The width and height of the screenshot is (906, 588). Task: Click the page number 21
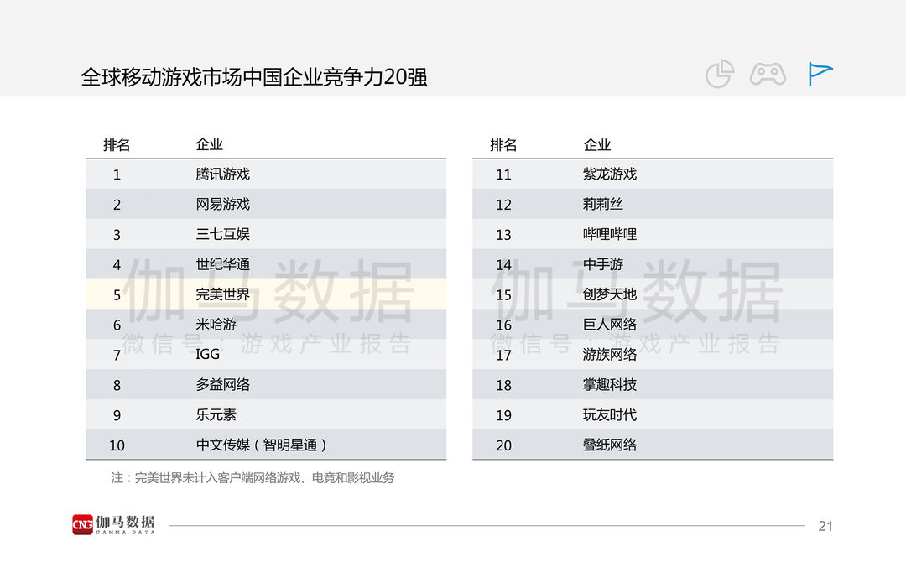coord(825,526)
